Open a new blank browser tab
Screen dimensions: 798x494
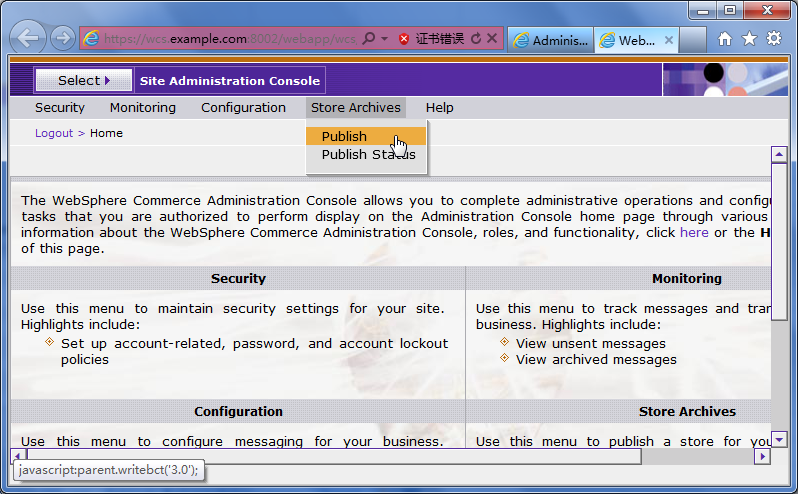(693, 40)
